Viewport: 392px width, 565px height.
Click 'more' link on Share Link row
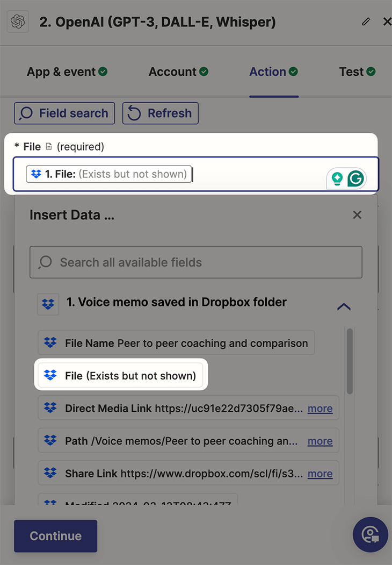pos(320,474)
